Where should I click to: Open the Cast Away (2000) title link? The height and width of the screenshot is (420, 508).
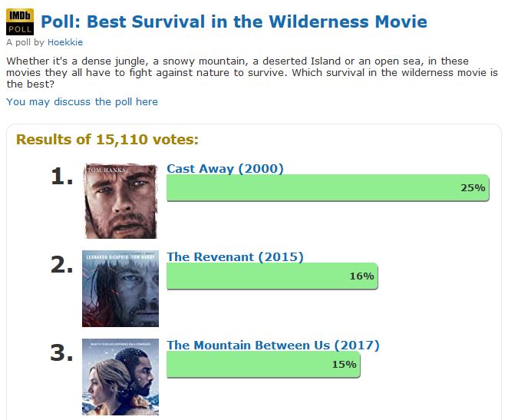coord(225,169)
